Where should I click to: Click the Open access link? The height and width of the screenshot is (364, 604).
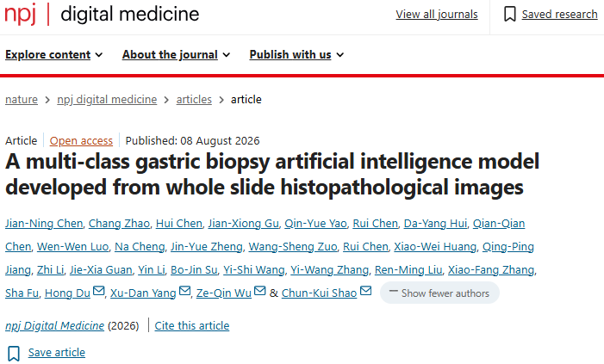tap(81, 141)
